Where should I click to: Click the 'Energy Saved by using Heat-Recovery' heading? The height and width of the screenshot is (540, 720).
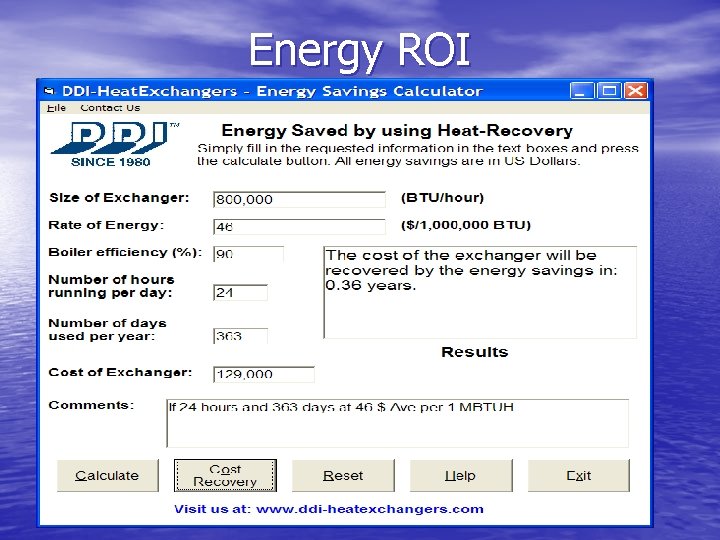[397, 131]
